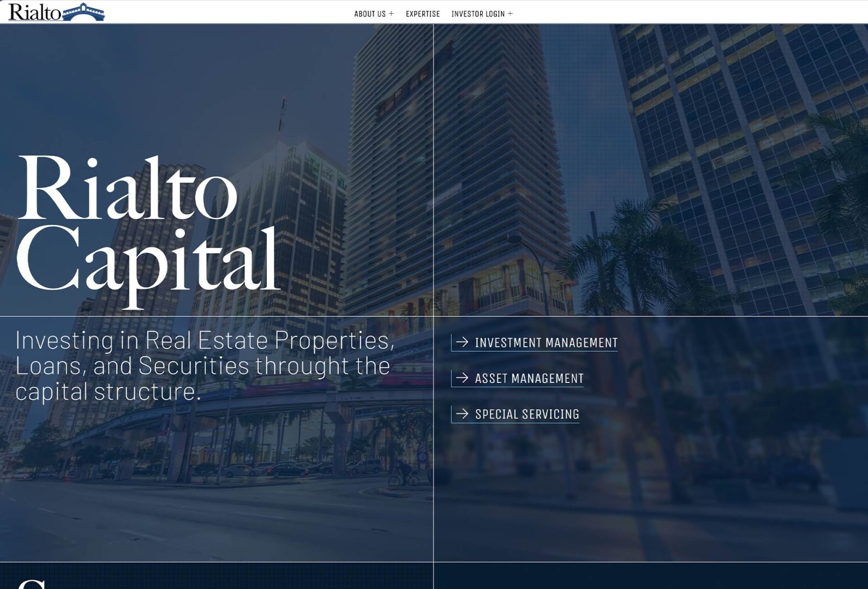868x589 pixels.
Task: Click the Rialto bridge logo in header
Action: 56,12
